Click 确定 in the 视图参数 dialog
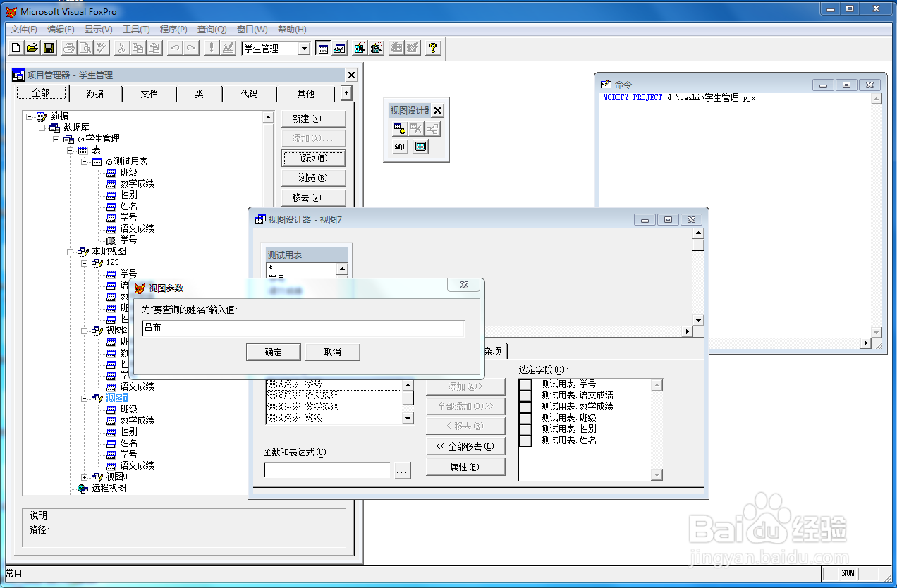This screenshot has width=897, height=588. click(274, 352)
